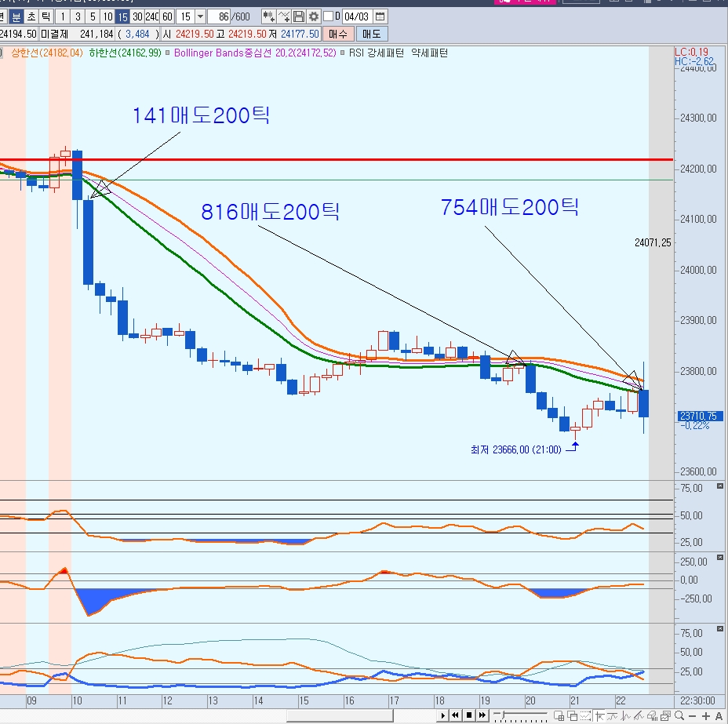Expand the period value dropdown arrow
This screenshot has width=728, height=724.
click(x=200, y=16)
